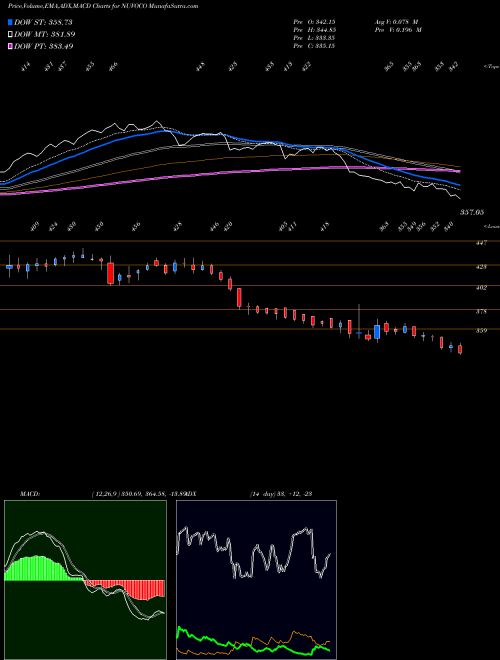Viewport: 500px width, 660px height.
Task: Click inside the MACD histogram panel
Action: click(85, 580)
